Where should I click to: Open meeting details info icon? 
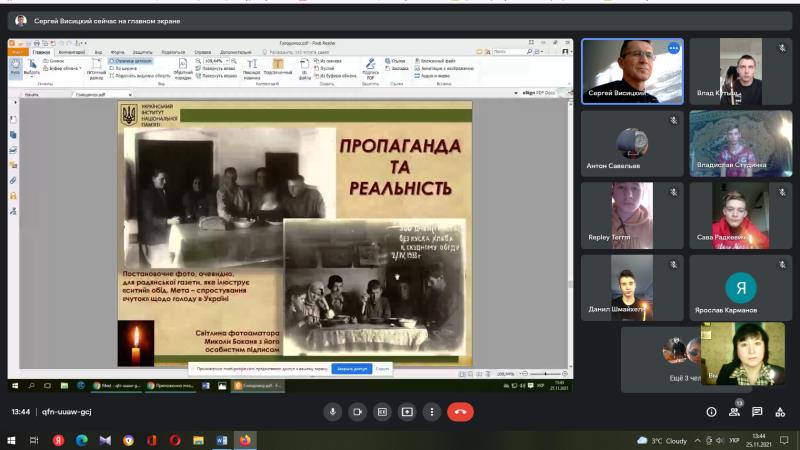coord(711,411)
